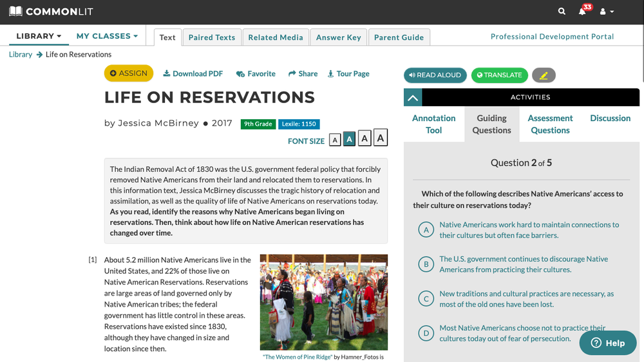The height and width of the screenshot is (362, 644).
Task: Switch to the Text tab
Action: (x=167, y=37)
